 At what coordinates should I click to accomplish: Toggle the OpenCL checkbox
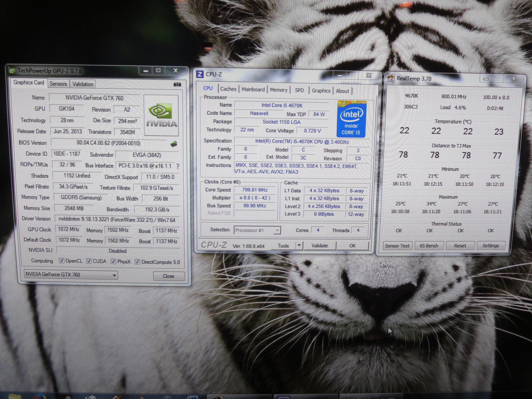tap(62, 261)
